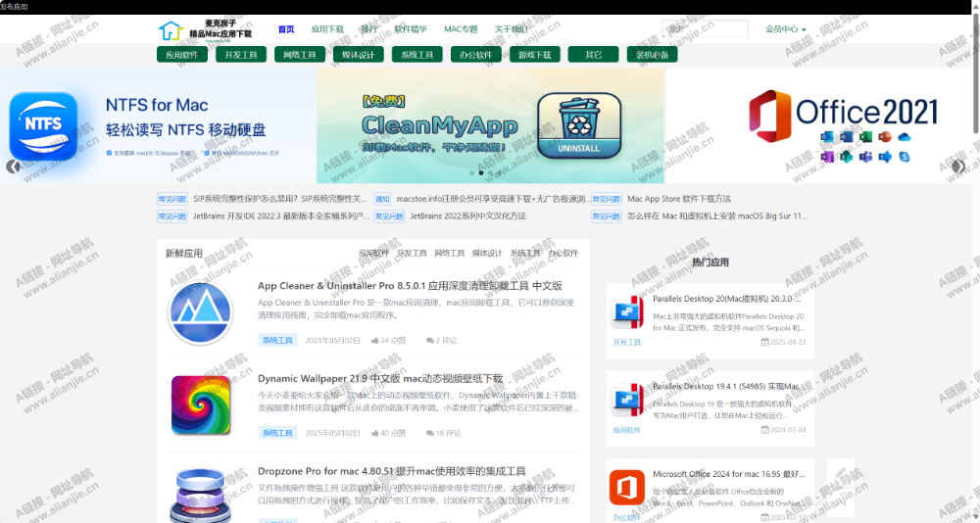Show previous banner with left arrow
This screenshot has height=523, width=980.
(13, 166)
